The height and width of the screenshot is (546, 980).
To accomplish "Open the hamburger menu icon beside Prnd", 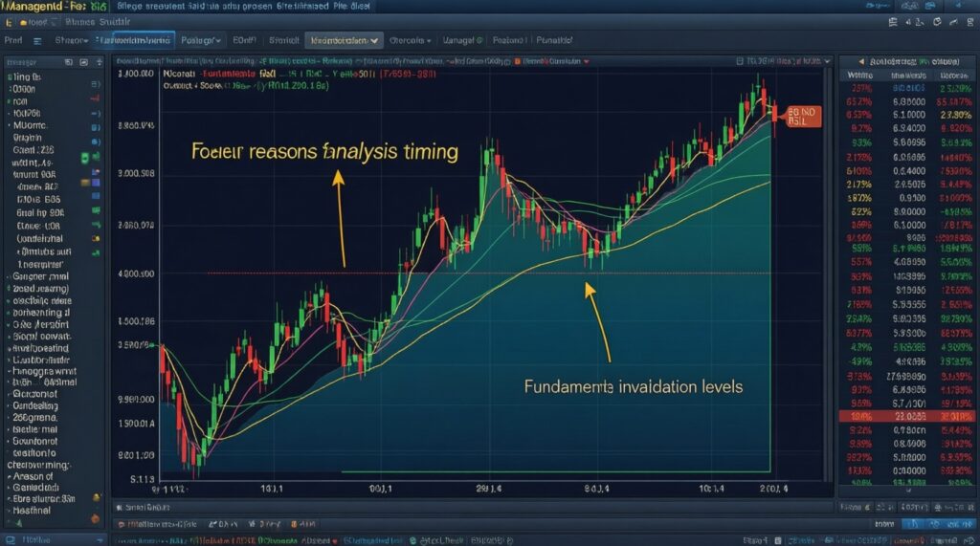I will [37, 40].
